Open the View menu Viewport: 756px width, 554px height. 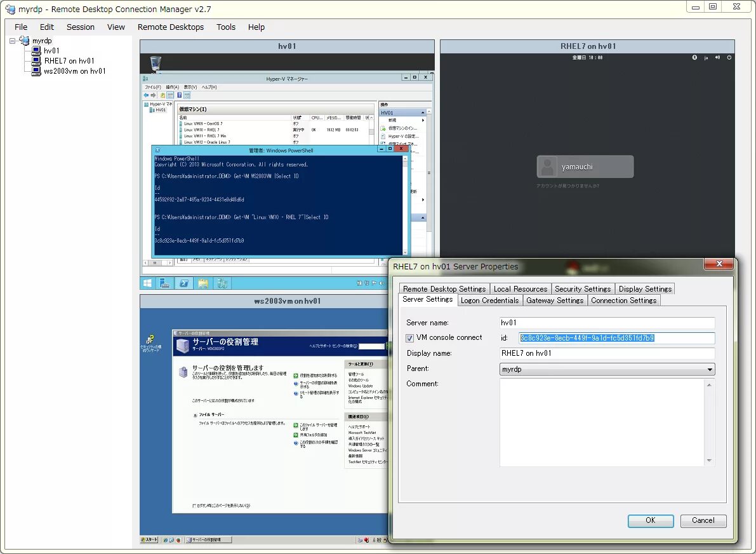tap(116, 27)
